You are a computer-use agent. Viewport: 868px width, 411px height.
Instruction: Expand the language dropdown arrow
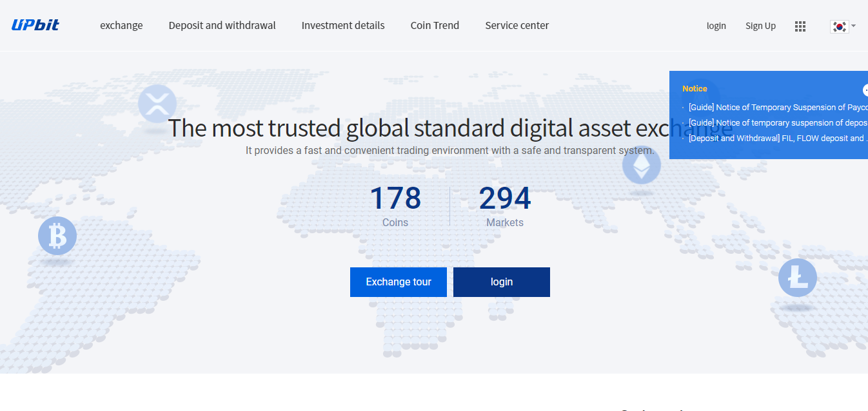click(x=854, y=26)
